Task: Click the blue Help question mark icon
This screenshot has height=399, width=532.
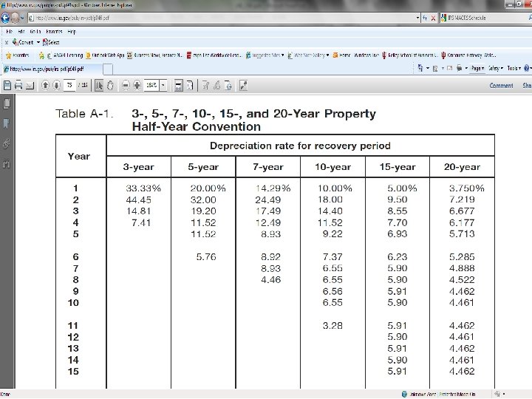Action: point(526,68)
